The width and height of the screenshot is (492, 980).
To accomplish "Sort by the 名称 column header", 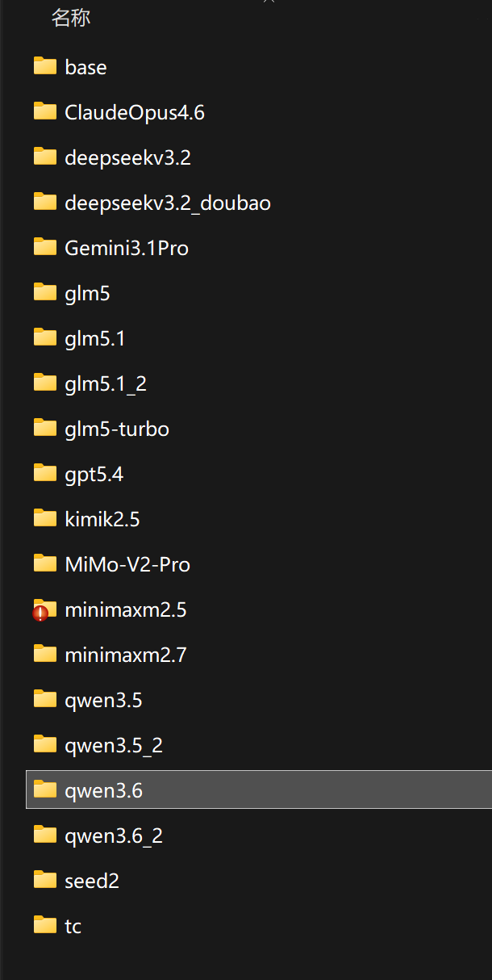I will click(x=71, y=18).
